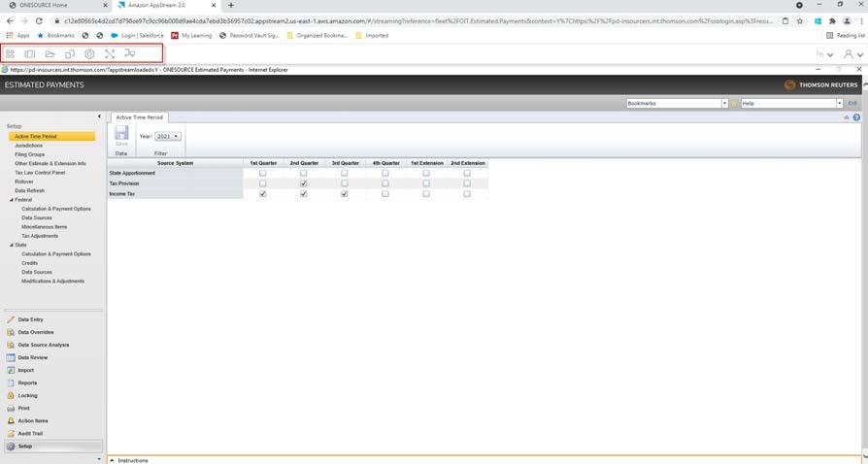Open Filing Groups in Setup menu
Viewport: 868px width, 464px height.
point(30,154)
